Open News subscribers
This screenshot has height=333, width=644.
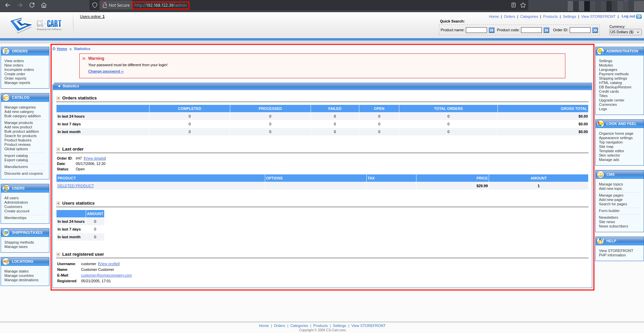pyautogui.click(x=613, y=226)
